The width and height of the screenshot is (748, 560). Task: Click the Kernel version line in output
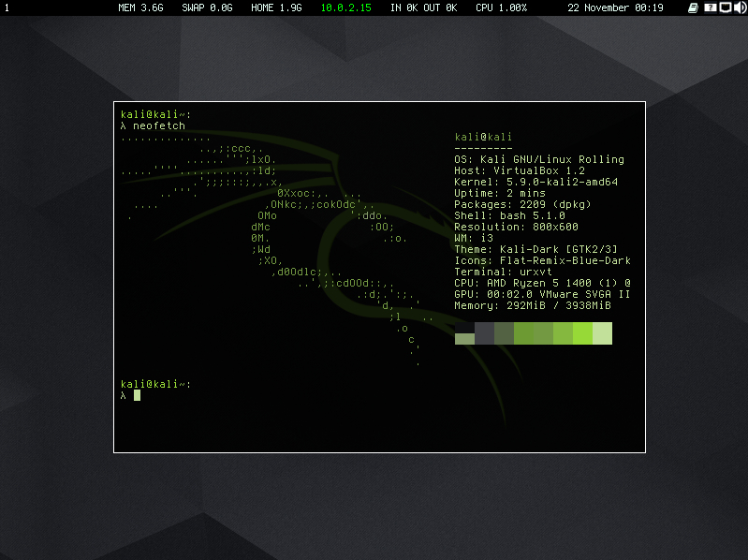coord(537,182)
